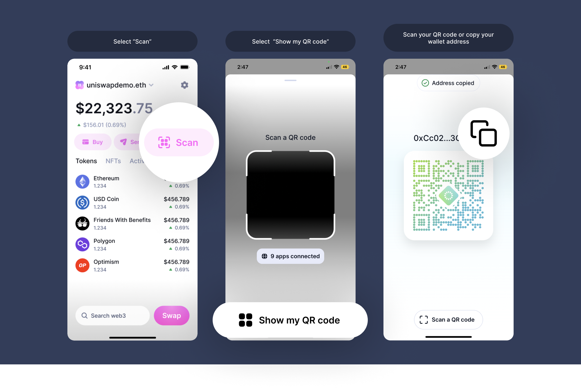The image size is (581, 392).
Task: Tap the Buy button icon
Action: click(86, 142)
